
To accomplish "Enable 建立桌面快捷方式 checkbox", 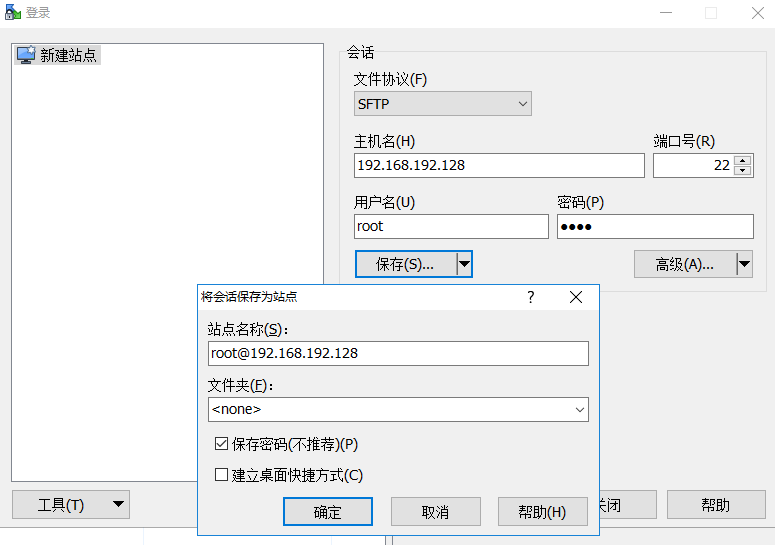I will click(x=221, y=475).
